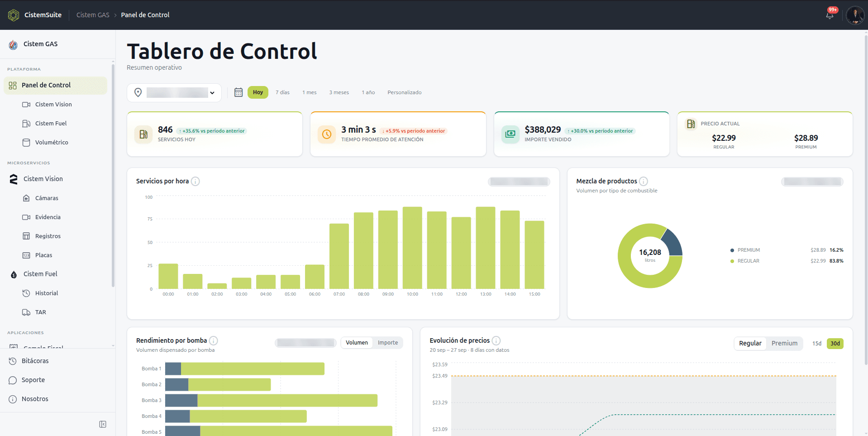This screenshot has height=436, width=868.
Task: Select the 15d price range
Action: (x=816, y=343)
